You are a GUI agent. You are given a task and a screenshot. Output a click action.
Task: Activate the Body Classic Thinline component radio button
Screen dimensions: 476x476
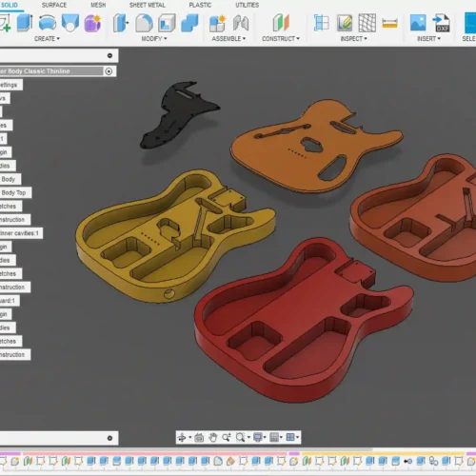109,71
